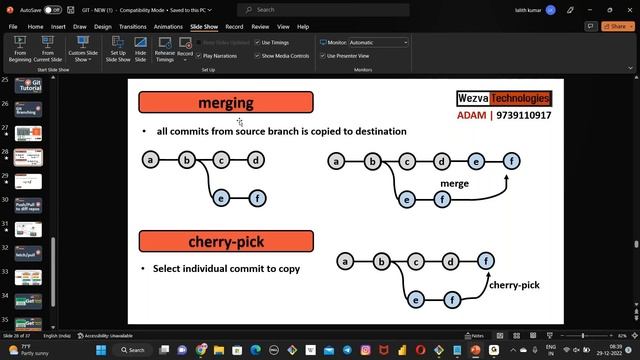Open the Monitor Automatic dropdown

pos(378,42)
